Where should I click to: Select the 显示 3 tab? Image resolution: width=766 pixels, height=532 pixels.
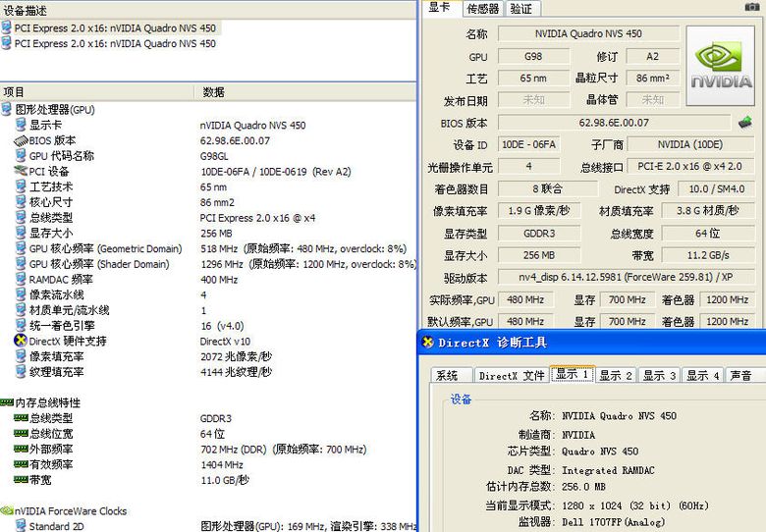point(659,375)
